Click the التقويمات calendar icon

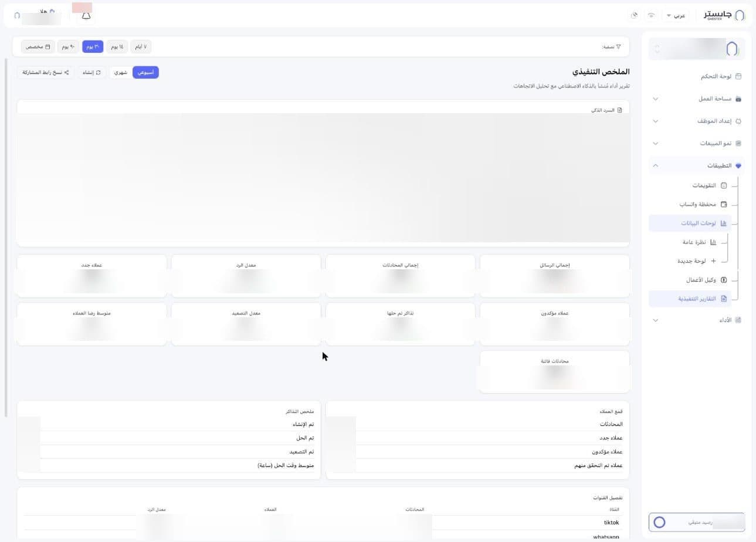click(x=724, y=185)
